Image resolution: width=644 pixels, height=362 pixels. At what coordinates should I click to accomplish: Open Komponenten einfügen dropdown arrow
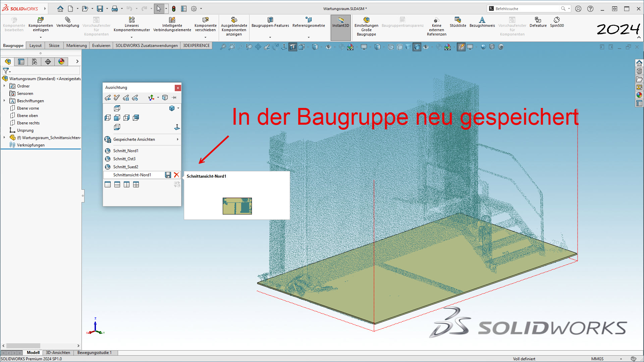(41, 37)
